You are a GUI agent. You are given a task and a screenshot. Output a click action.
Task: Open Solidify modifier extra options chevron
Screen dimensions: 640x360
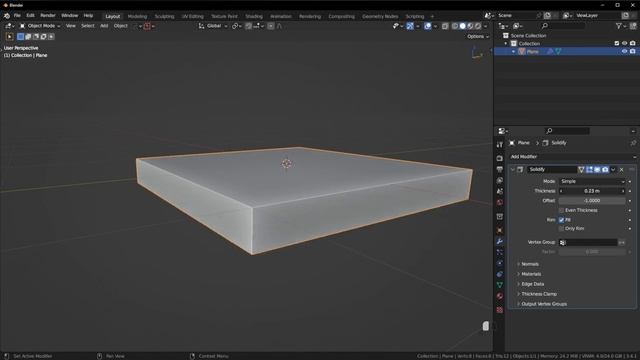[613, 169]
